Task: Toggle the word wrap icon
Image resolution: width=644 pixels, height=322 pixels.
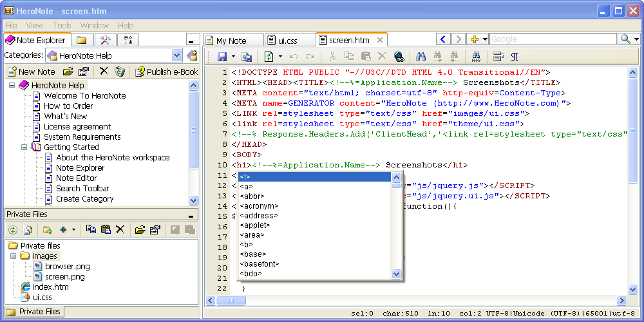Action: click(498, 56)
